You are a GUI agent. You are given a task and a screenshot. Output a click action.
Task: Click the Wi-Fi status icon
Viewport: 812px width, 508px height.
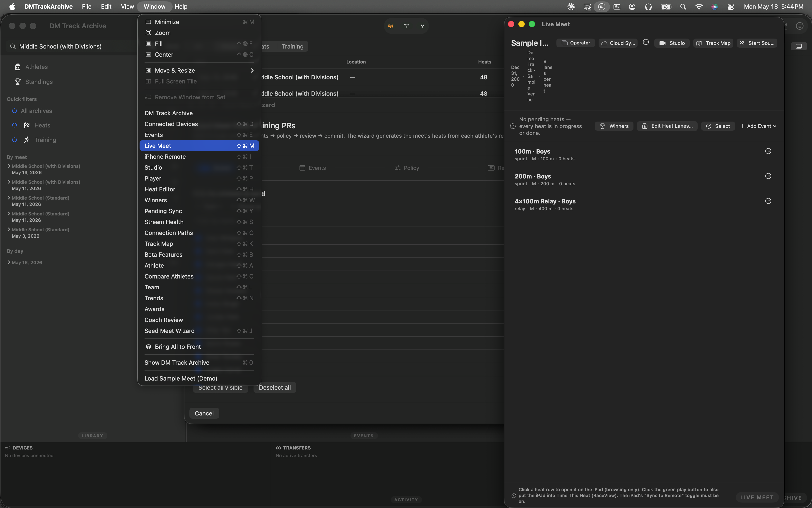tap(699, 6)
